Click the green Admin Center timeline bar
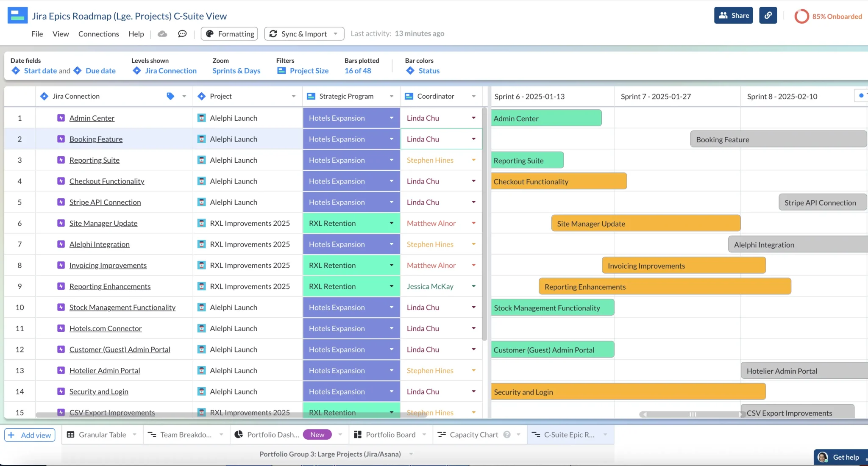 click(x=546, y=118)
